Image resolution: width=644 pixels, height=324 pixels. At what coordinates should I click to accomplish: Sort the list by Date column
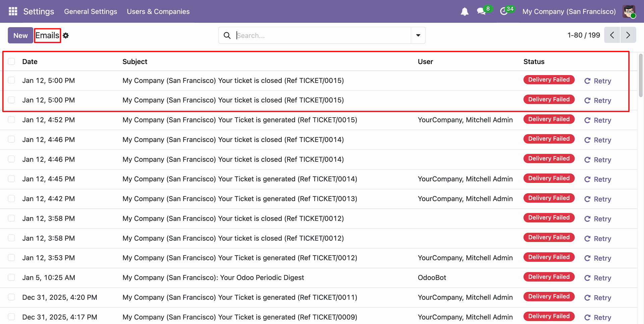(30, 62)
